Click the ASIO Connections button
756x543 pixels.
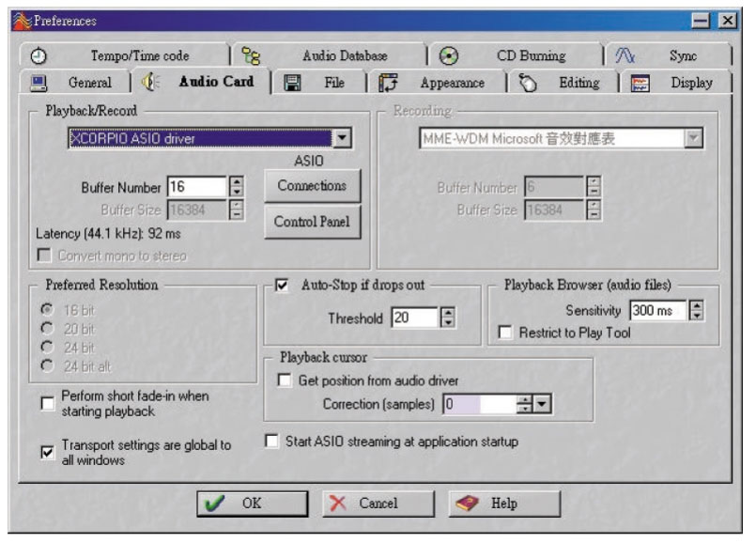[312, 186]
